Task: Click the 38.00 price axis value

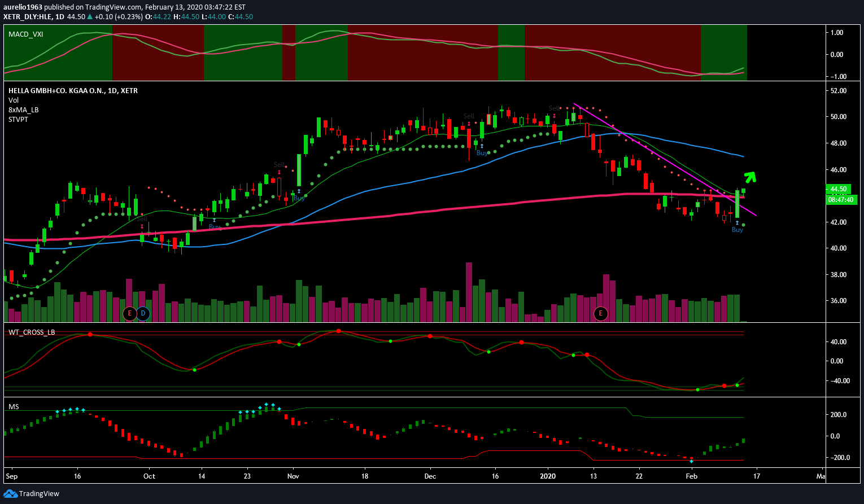Action: point(839,275)
